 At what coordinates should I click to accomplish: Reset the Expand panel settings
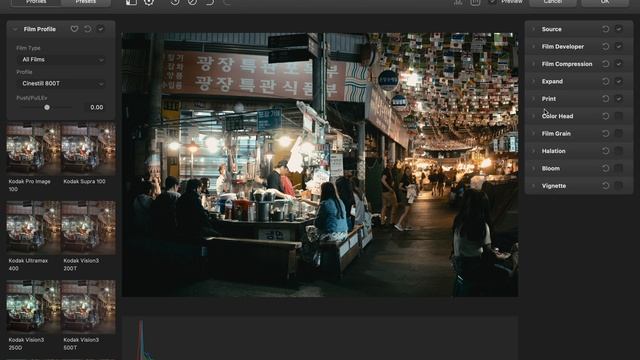pos(605,81)
